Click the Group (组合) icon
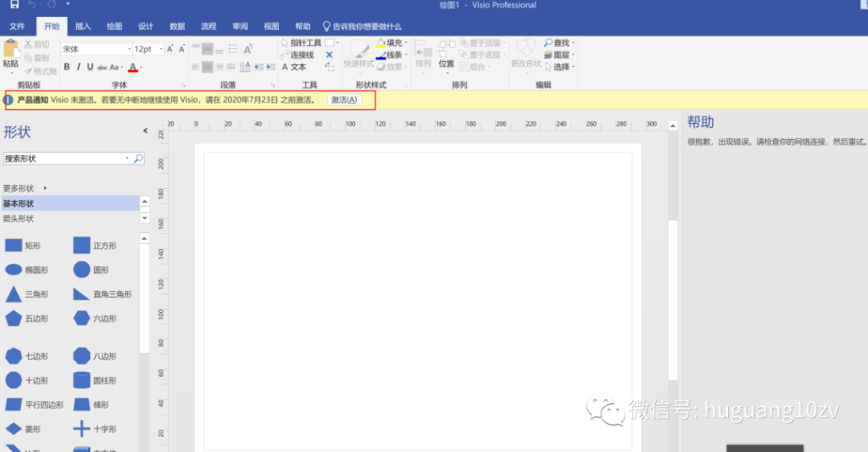Viewport: 868px width, 452px height. click(464, 67)
